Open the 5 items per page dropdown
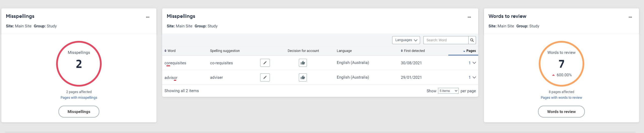This screenshot has width=644, height=133. pos(448,91)
